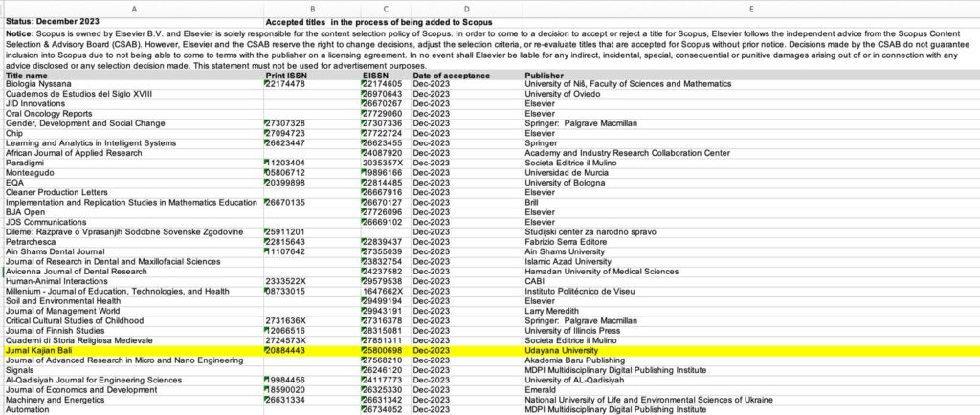Select column D header
The width and height of the screenshot is (980, 415).
pyautogui.click(x=466, y=9)
